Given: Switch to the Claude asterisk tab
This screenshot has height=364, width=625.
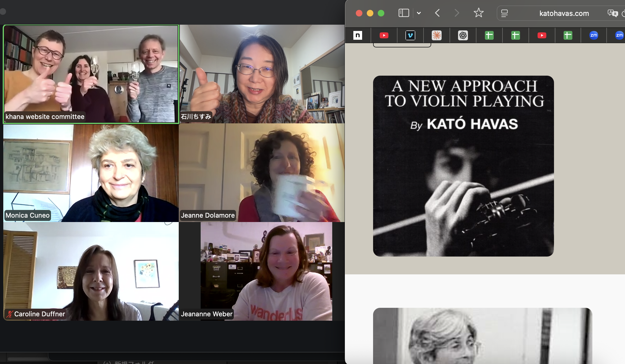Looking at the screenshot, I should (x=437, y=35).
